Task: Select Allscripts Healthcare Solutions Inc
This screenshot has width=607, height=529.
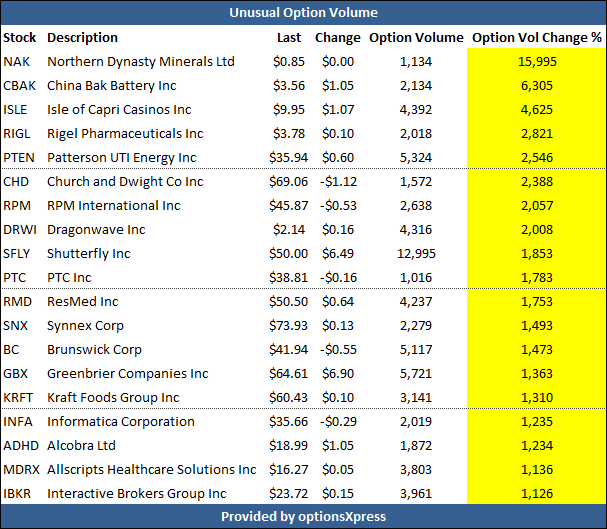Action: pyautogui.click(x=152, y=469)
